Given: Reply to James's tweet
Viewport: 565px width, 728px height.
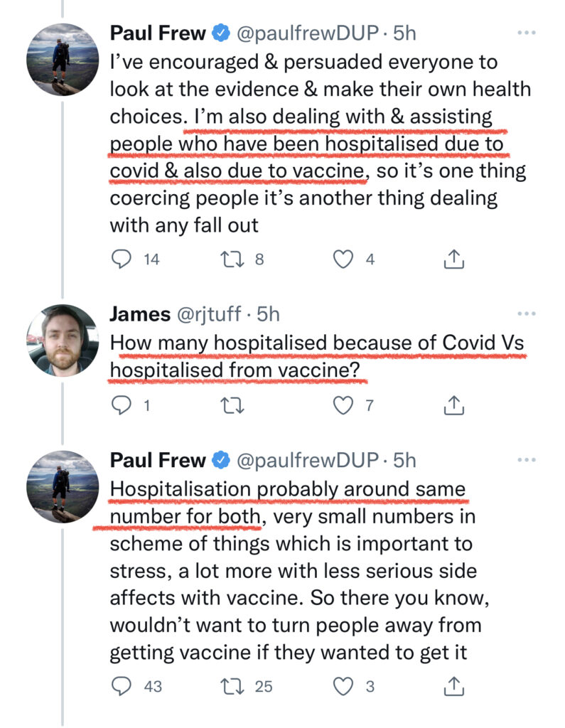Looking at the screenshot, I should click(122, 405).
